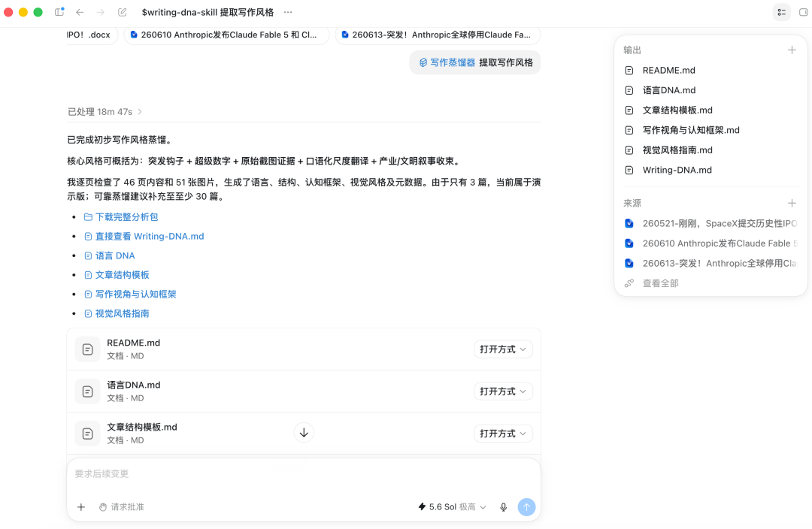This screenshot has width=812, height=529.
Task: Click the new chat compose icon
Action: (123, 12)
